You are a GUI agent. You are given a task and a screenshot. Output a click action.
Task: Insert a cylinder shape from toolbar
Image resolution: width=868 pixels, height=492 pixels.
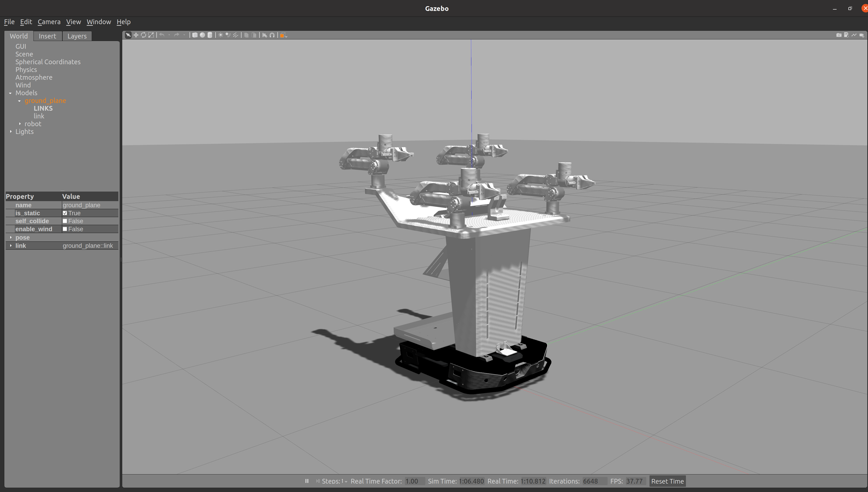210,35
